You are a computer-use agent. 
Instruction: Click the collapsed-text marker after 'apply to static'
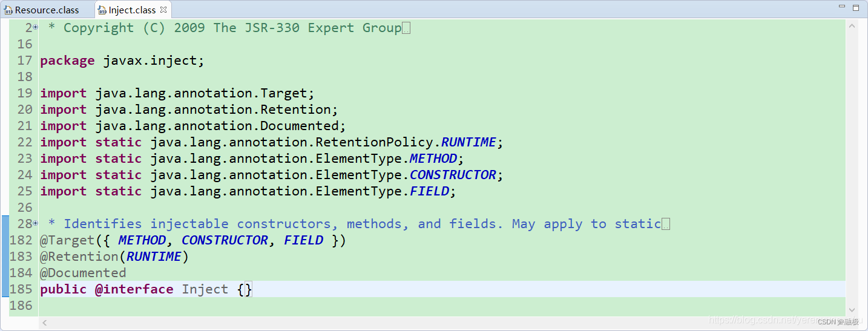[666, 224]
